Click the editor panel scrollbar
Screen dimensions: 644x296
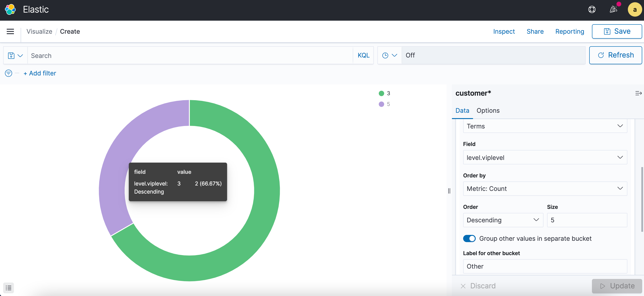coord(642,199)
